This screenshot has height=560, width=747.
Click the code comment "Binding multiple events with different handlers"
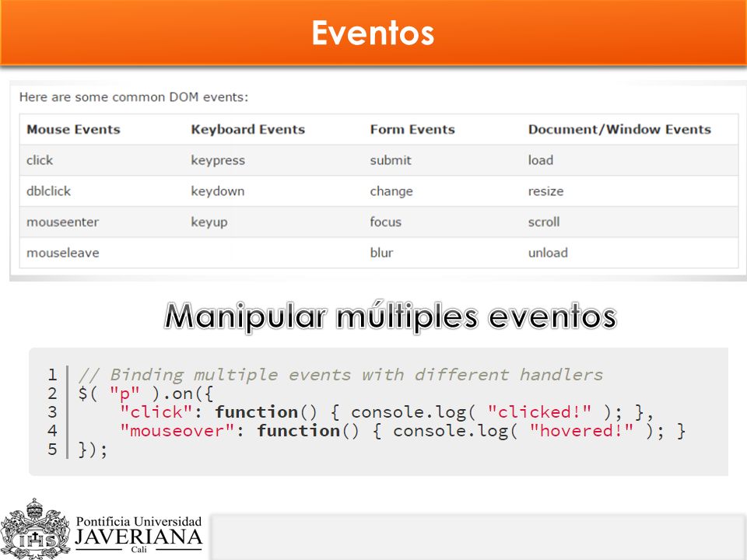point(356,375)
